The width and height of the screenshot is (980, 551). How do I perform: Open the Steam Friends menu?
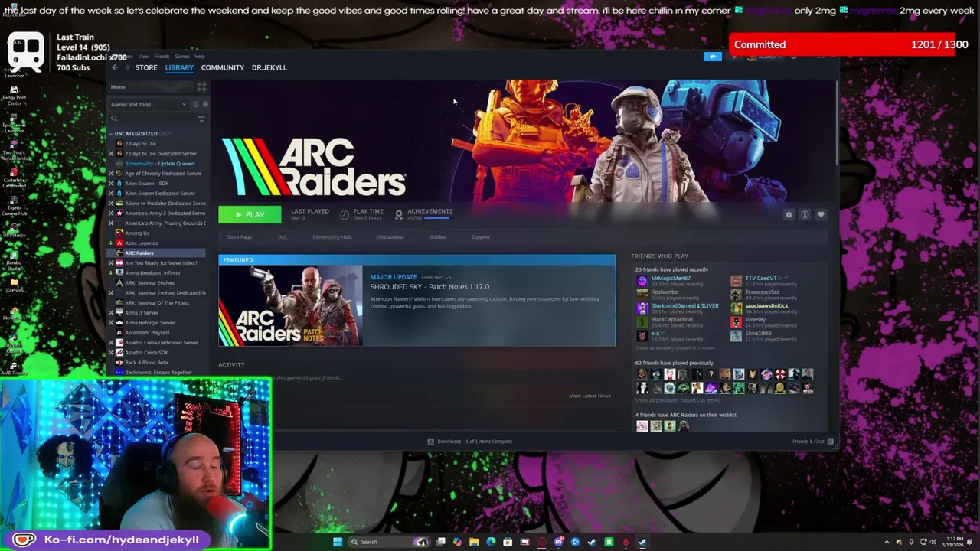[x=162, y=57]
